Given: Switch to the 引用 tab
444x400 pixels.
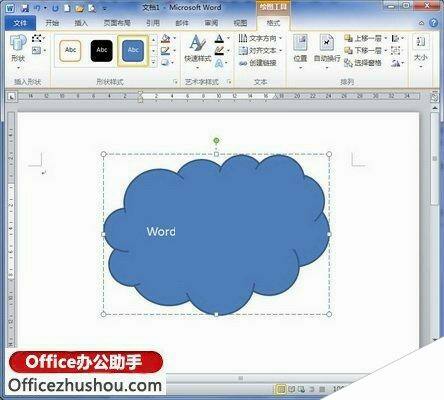Looking at the screenshot, I should tap(153, 23).
